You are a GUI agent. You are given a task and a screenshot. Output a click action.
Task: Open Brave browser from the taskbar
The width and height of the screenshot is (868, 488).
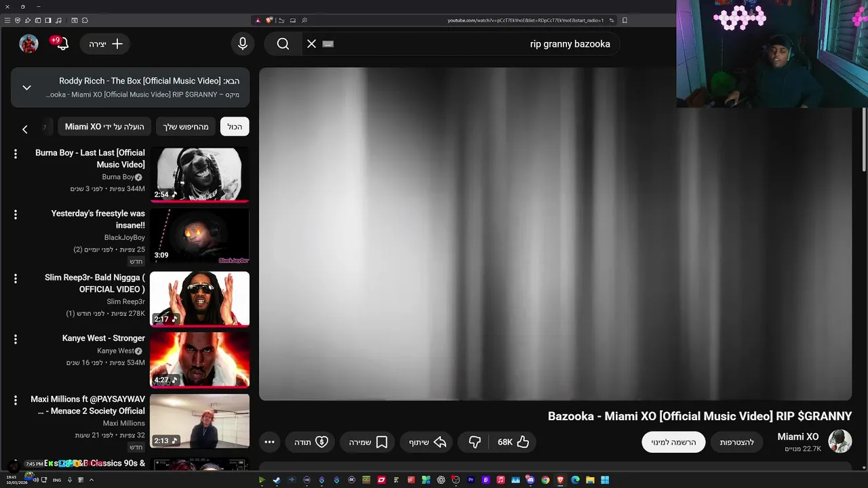[x=560, y=480]
